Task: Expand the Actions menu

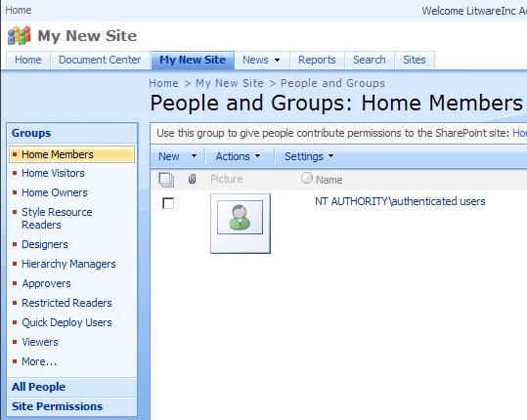Action: (x=238, y=156)
